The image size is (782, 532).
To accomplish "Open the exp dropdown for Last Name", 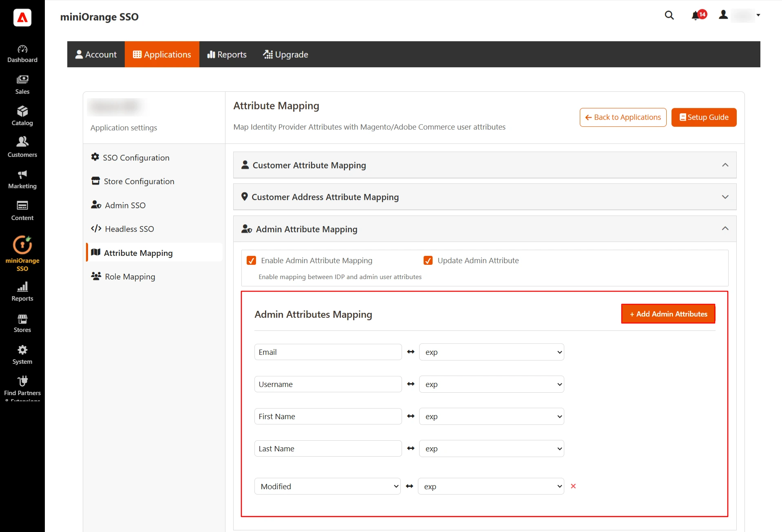I will (491, 448).
